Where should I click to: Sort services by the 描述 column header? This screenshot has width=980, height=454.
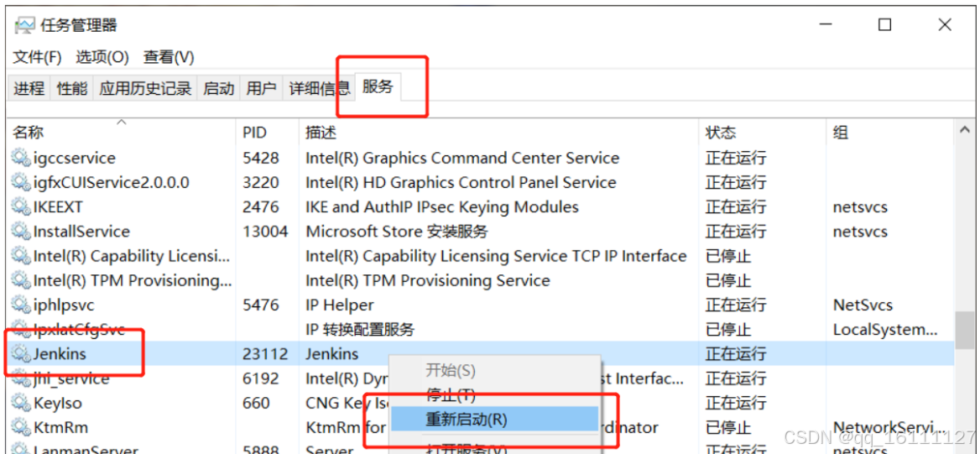click(498, 132)
